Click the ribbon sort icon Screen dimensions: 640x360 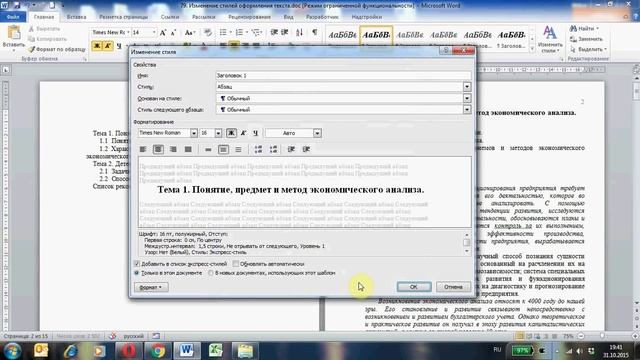(x=300, y=32)
